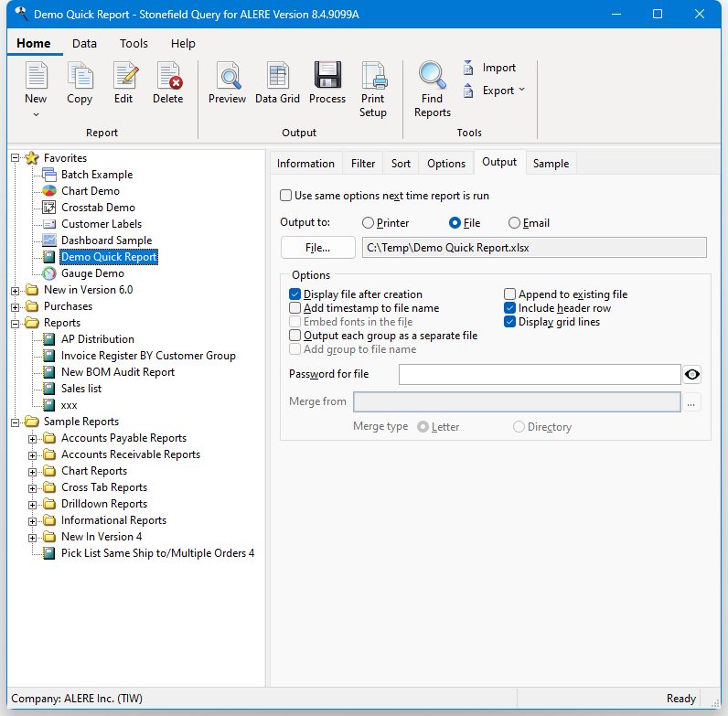Expand the Purchases folder

tap(16, 307)
